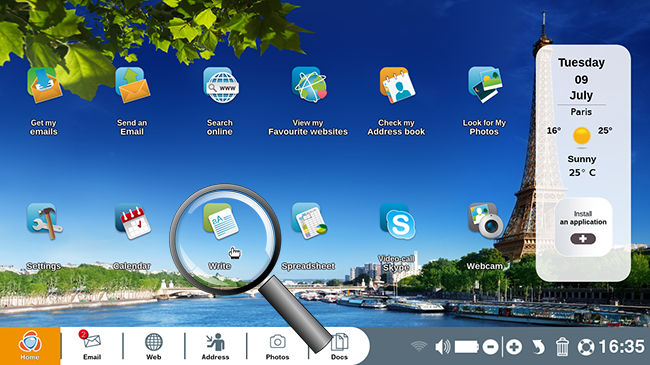Switch to the Email tab with notification badge

92,346
